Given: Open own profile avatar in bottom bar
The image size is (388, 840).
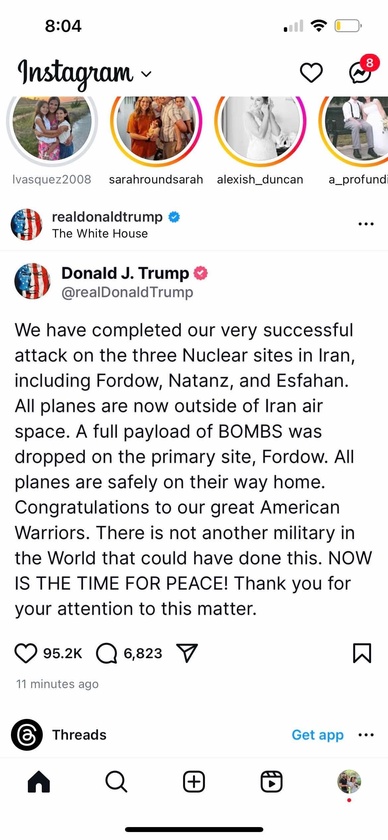Looking at the screenshot, I should point(349,782).
